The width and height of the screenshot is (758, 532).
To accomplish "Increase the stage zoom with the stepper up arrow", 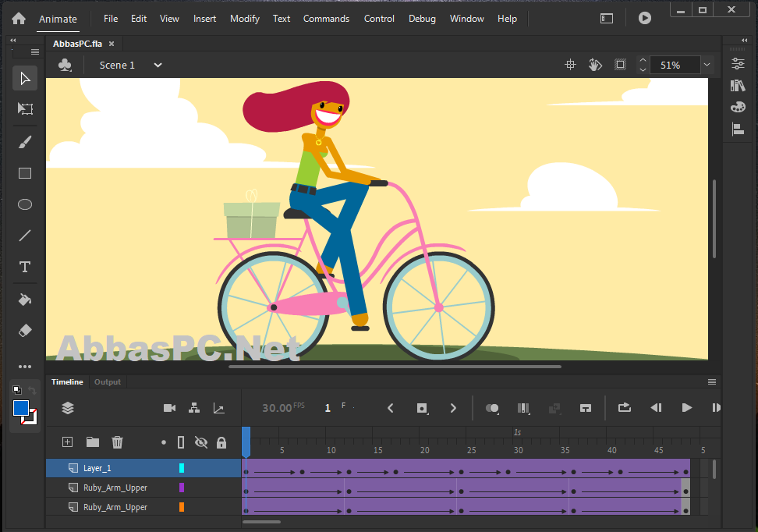I will click(x=643, y=60).
